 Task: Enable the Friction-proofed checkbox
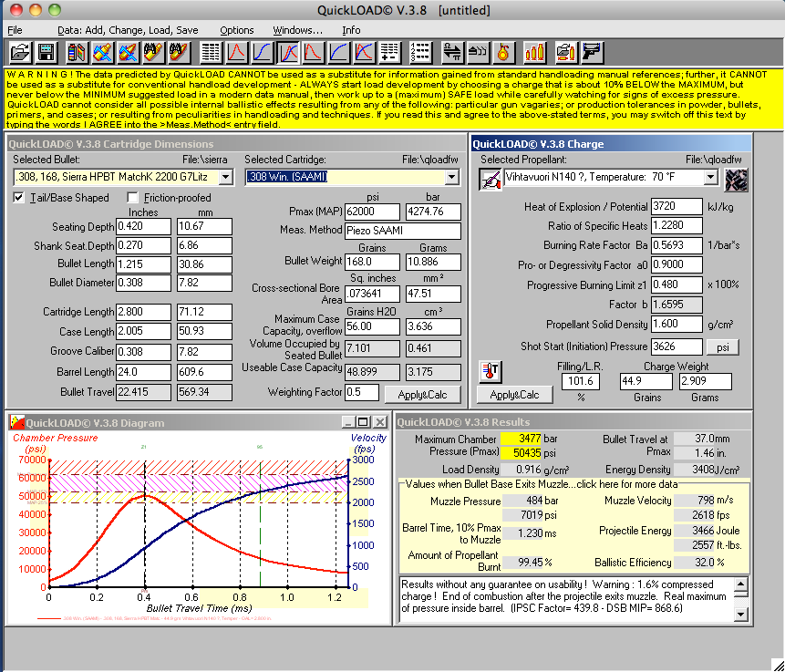pyautogui.click(x=133, y=197)
